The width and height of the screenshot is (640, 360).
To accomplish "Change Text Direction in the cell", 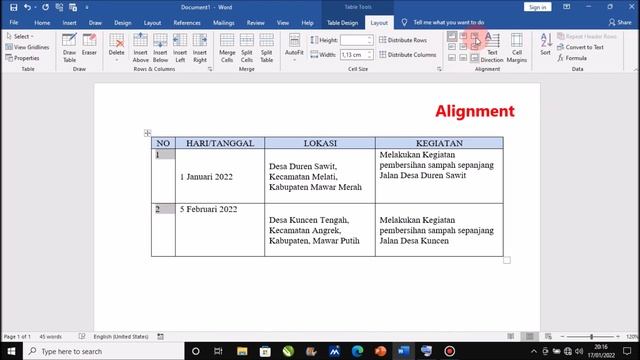I will pyautogui.click(x=492, y=48).
